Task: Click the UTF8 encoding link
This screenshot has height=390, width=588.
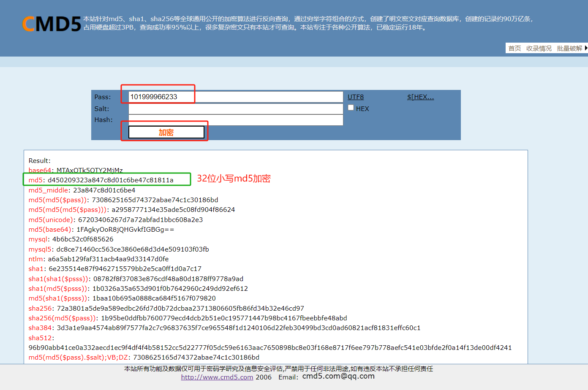Action: point(356,97)
